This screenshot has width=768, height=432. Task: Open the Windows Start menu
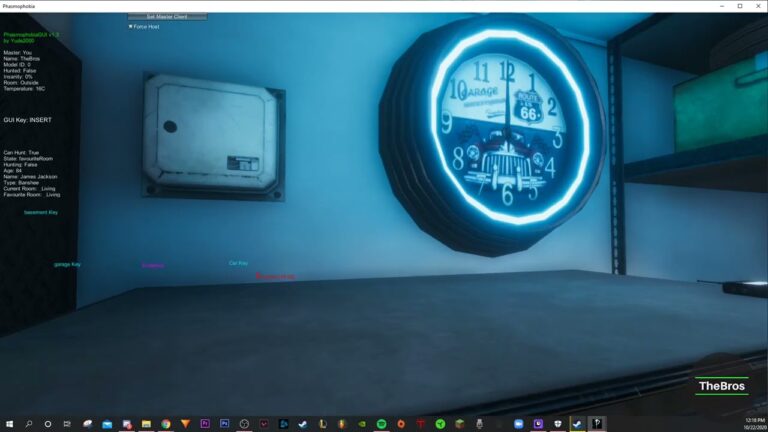(x=9, y=424)
